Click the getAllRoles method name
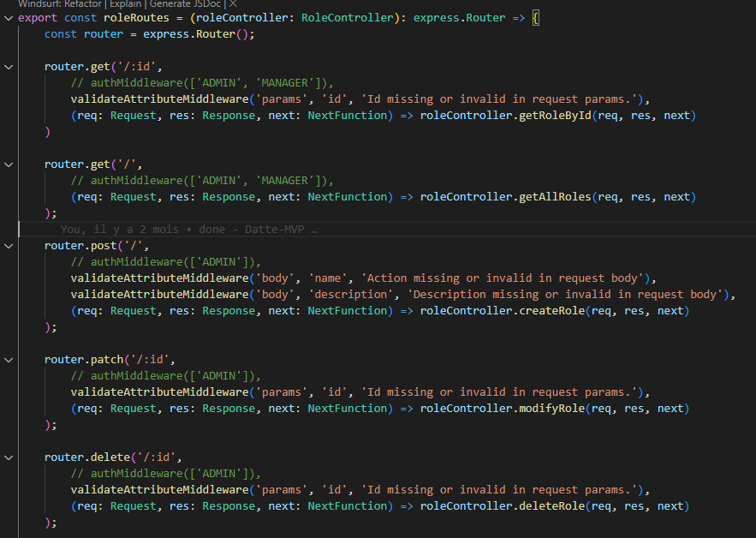 click(x=555, y=197)
